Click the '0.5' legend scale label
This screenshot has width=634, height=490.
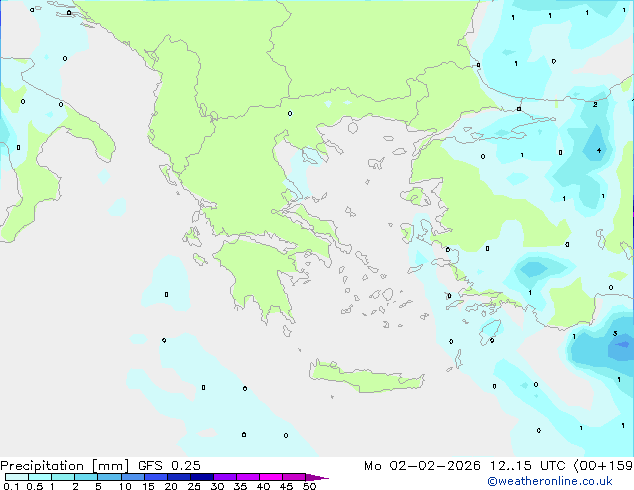pos(35,486)
